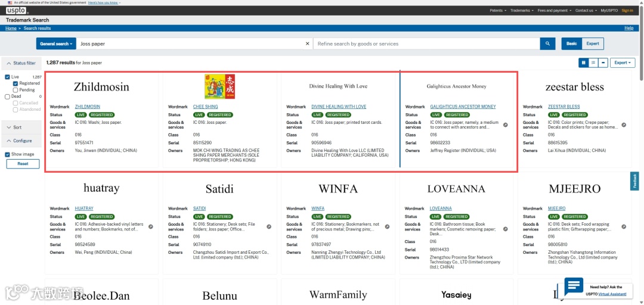Expand goods details for MJEEJRO

coord(624,226)
